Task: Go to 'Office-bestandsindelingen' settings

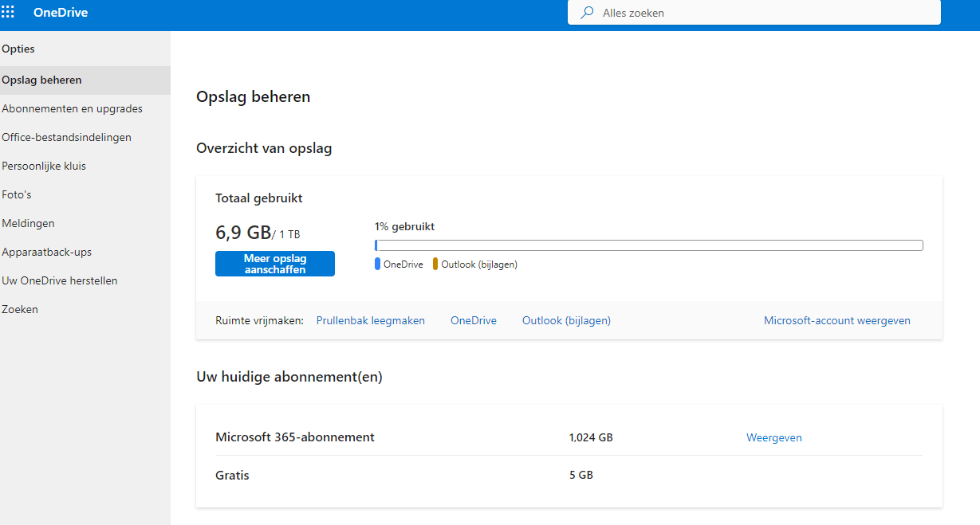Action: (x=85, y=137)
